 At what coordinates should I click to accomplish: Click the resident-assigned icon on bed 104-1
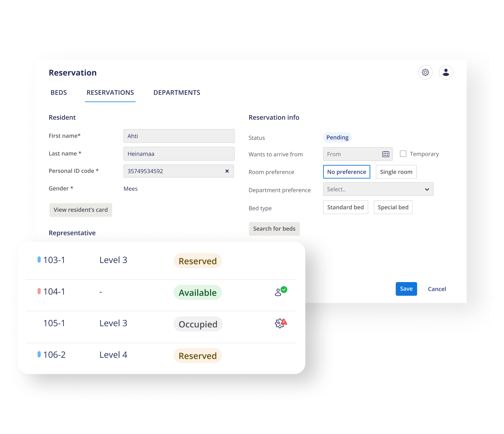[280, 291]
